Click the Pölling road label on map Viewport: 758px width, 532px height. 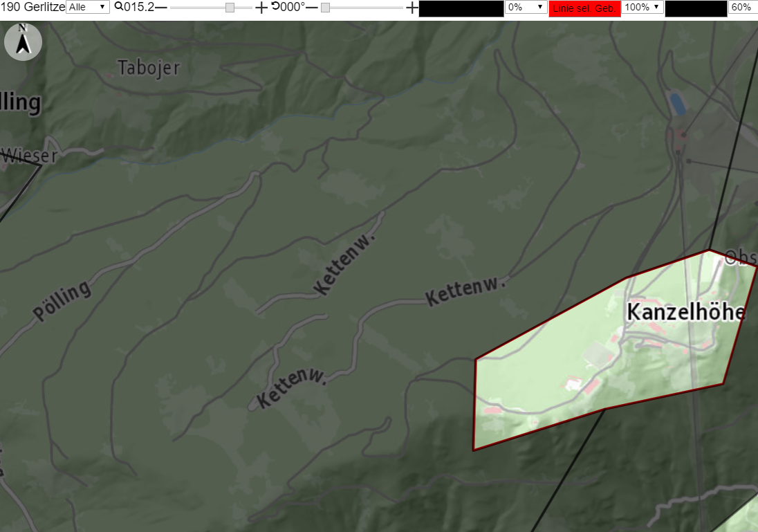(62, 300)
